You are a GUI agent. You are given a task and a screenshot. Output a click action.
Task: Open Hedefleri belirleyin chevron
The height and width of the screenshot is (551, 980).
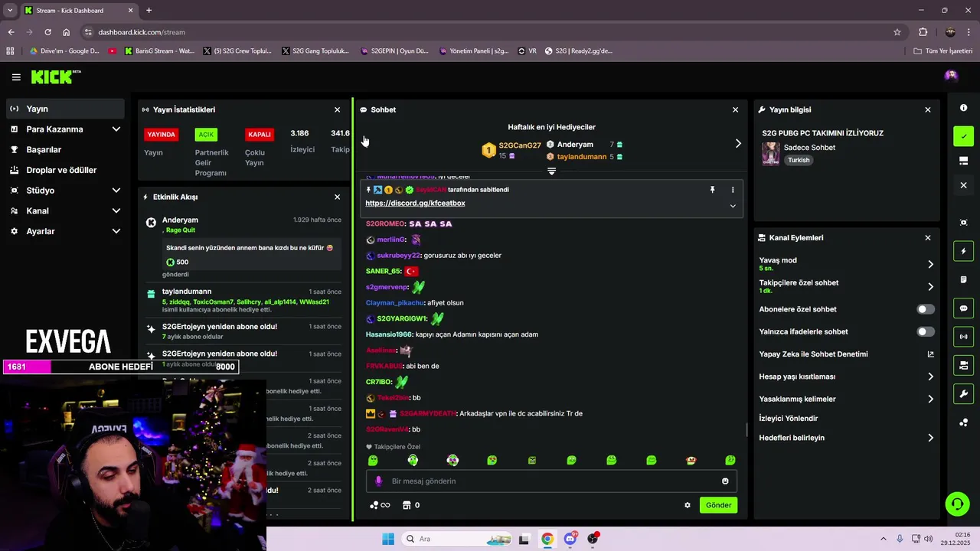pyautogui.click(x=930, y=438)
